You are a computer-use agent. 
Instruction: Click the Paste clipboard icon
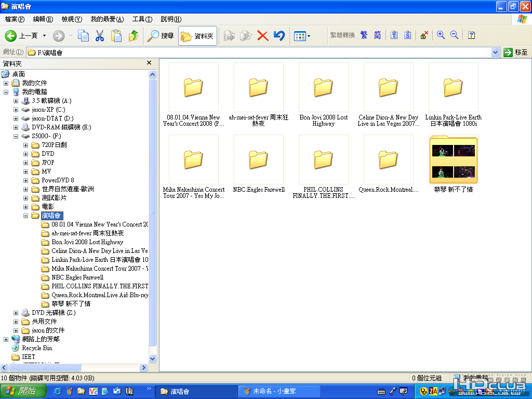click(x=116, y=36)
